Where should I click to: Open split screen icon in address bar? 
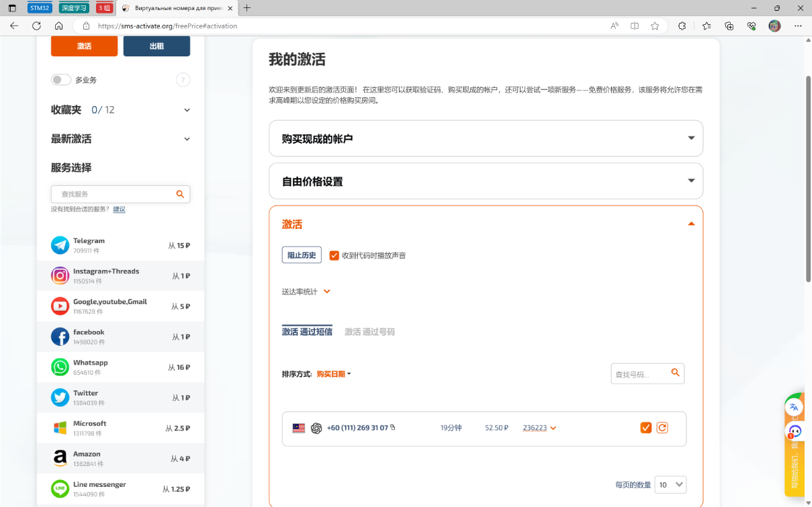point(635,26)
